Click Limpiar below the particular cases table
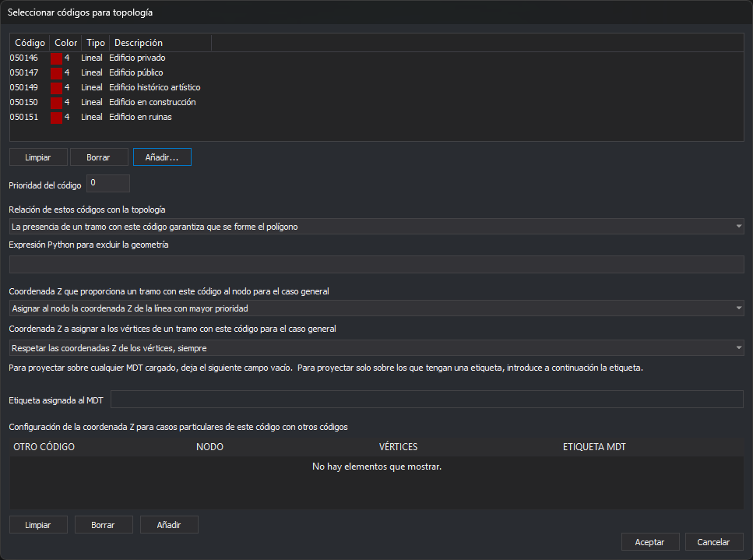This screenshot has height=560, width=753. tap(38, 525)
